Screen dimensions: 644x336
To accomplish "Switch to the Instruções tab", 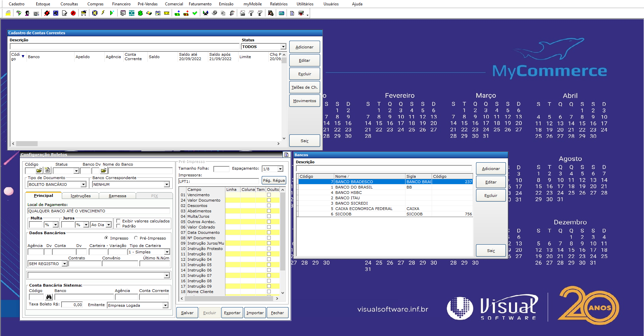I will point(81,196).
